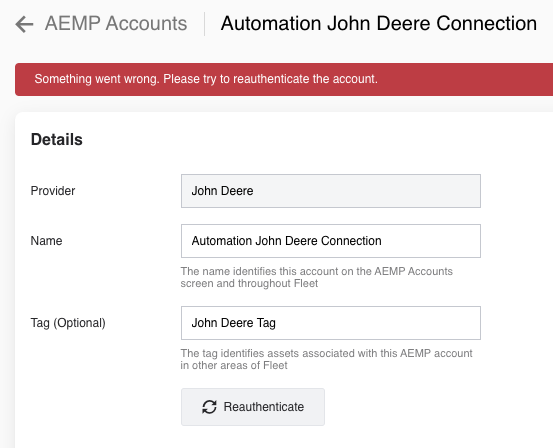Select the red error message banner text
553x448 pixels.
click(x=206, y=79)
